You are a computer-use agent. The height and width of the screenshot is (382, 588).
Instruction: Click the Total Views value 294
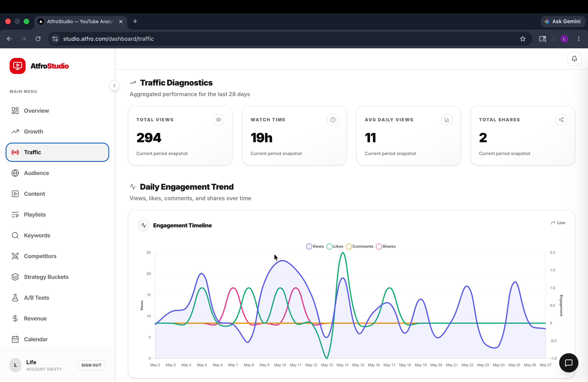pyautogui.click(x=149, y=138)
